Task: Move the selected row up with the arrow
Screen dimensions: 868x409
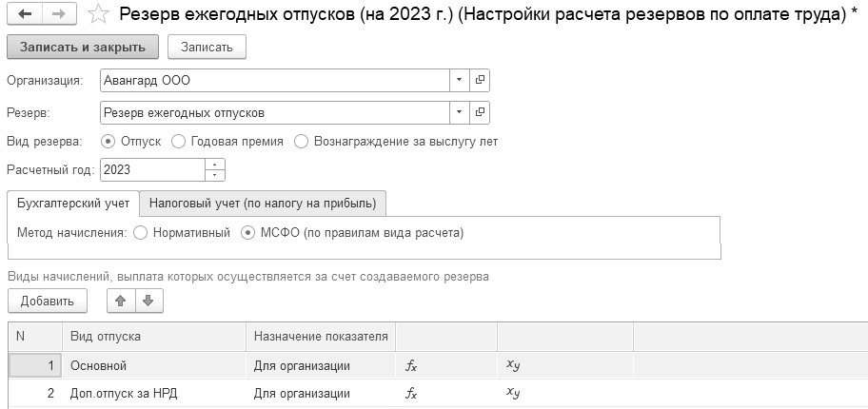Action: click(x=121, y=302)
